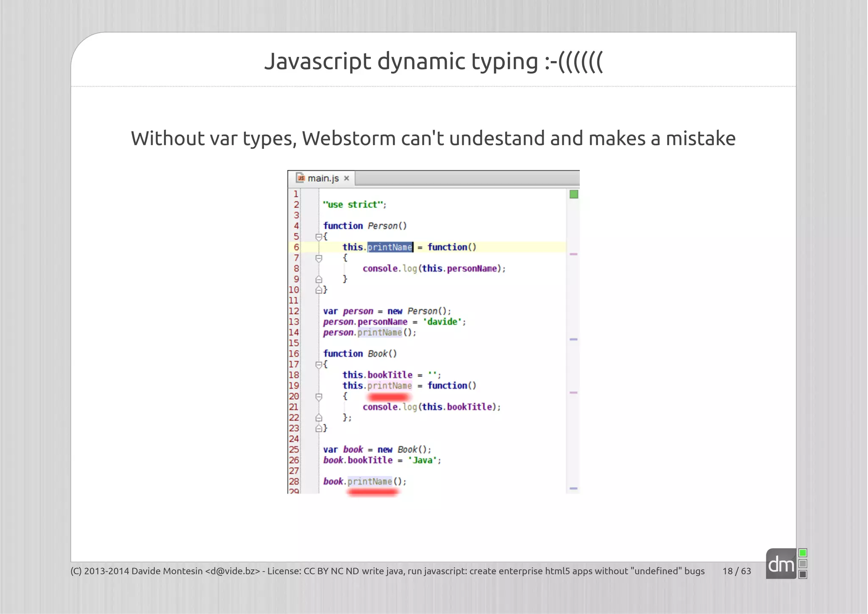Click the "use strict" string on line 2
This screenshot has width=868, height=614.
click(353, 205)
